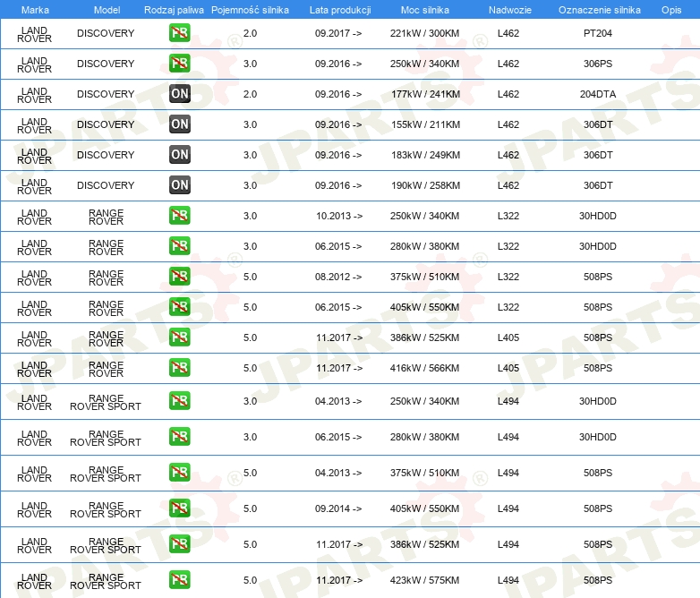Click L405 body code in 386kW / 525KM row

[508, 337]
